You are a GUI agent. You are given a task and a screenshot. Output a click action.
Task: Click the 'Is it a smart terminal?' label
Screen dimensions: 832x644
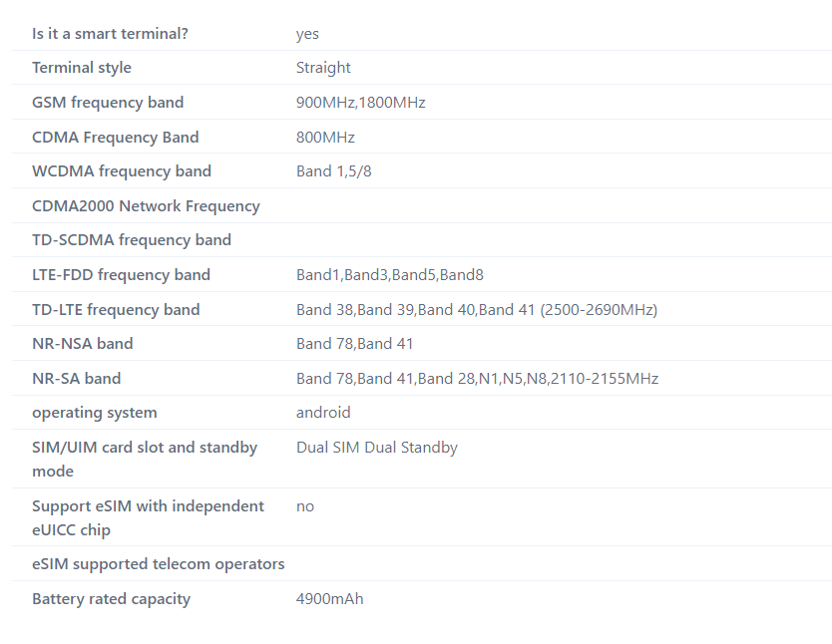(x=110, y=33)
